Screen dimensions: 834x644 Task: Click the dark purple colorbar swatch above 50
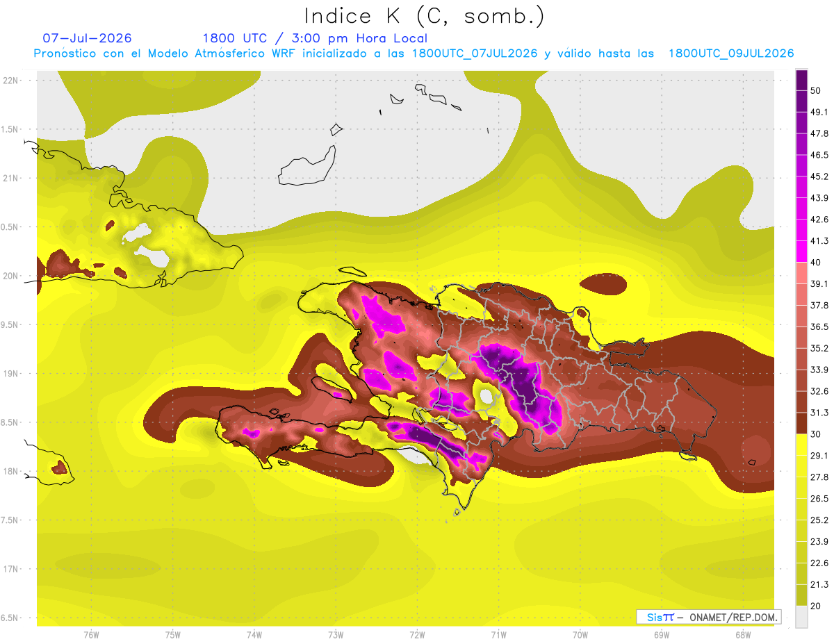click(x=801, y=80)
